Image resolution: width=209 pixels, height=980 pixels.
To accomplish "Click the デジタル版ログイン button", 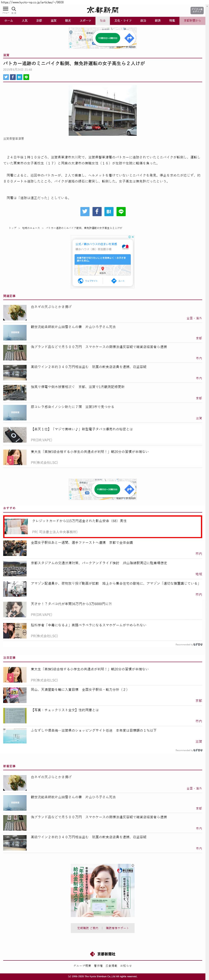I will 197,10.
